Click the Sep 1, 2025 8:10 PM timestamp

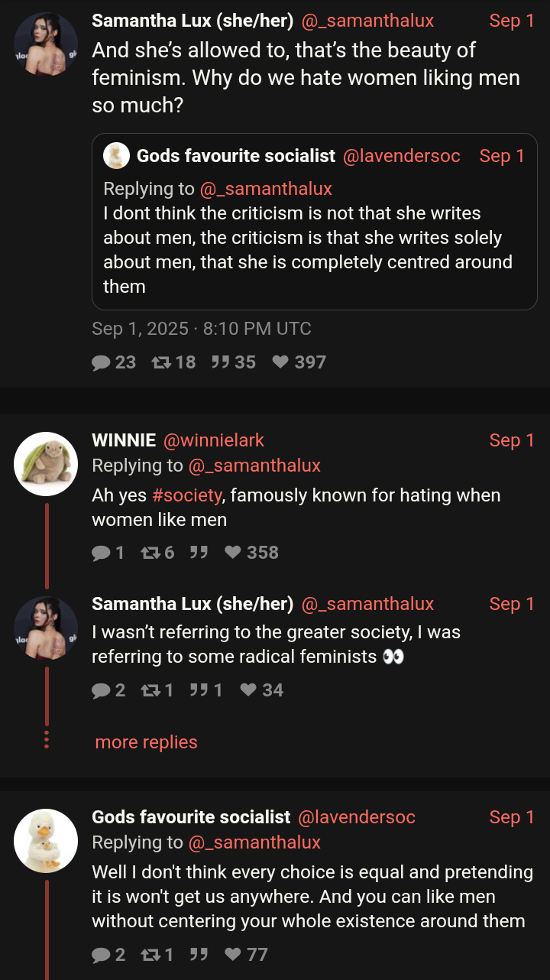(202, 329)
